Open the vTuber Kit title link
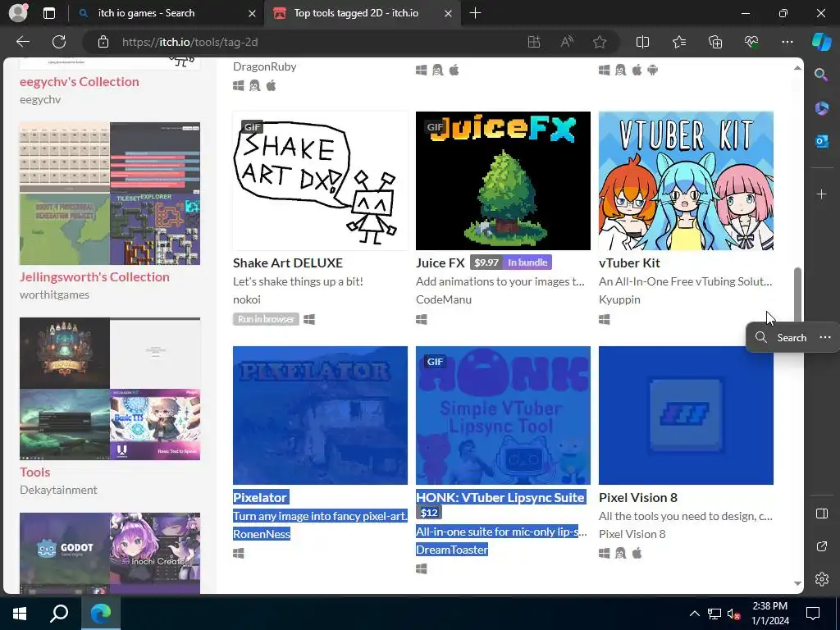840x630 pixels. point(629,262)
